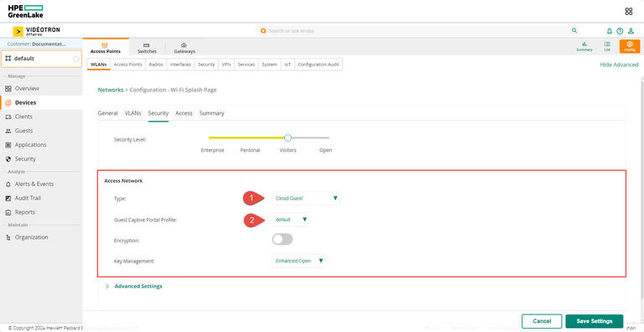The height and width of the screenshot is (332, 644).
Task: Switch to the Security wizard tab
Action: (158, 113)
